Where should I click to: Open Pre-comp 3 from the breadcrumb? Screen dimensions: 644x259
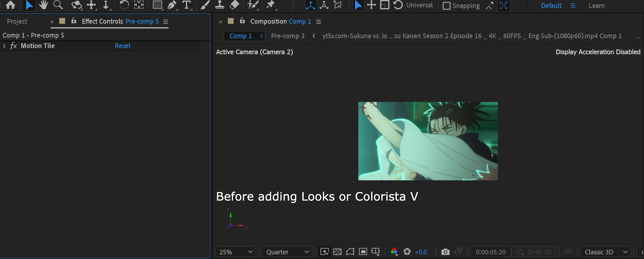288,36
